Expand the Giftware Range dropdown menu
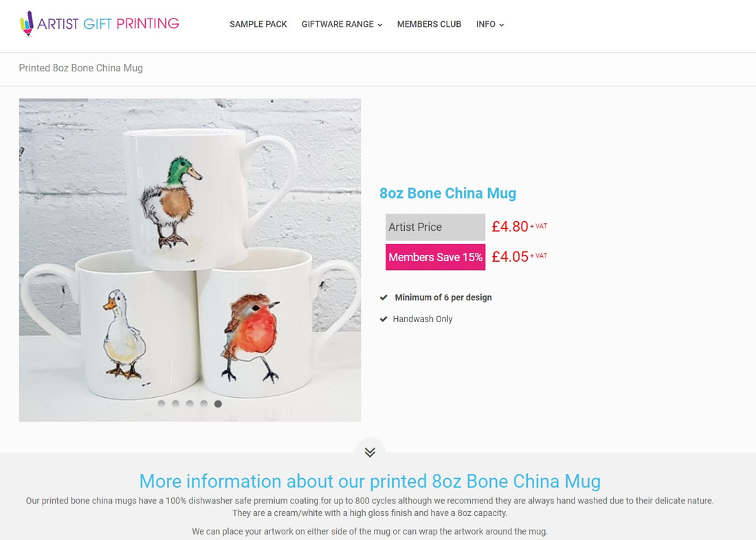This screenshot has height=540, width=756. (x=342, y=24)
